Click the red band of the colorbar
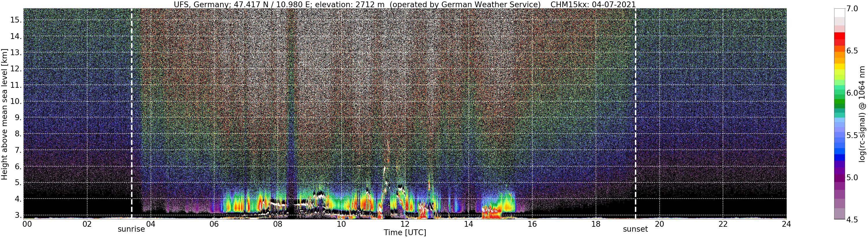Image resolution: width=868 pixels, height=238 pixels. 839,36
